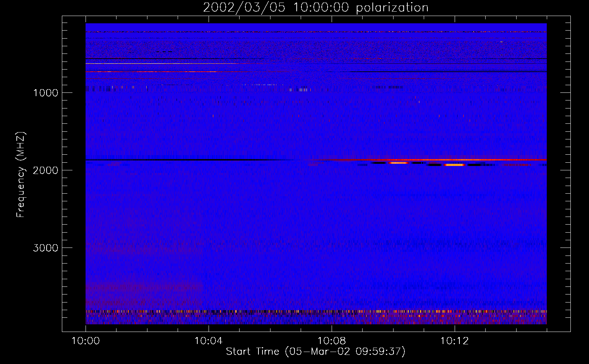Click the bright yellow burst near 10:12 at 1900 MHz
Image resolution: width=589 pixels, height=364 pixels.
coord(454,165)
